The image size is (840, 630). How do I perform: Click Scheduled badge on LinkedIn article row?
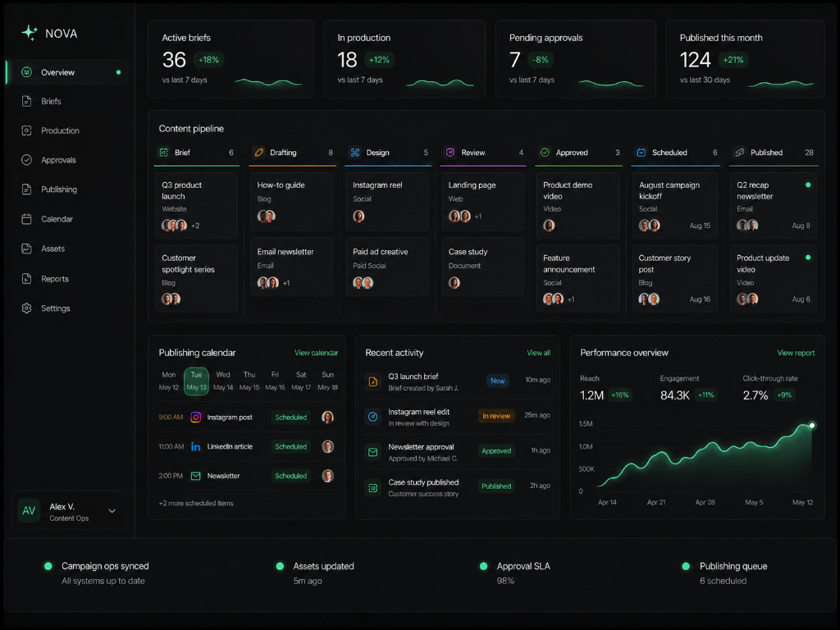(x=291, y=447)
